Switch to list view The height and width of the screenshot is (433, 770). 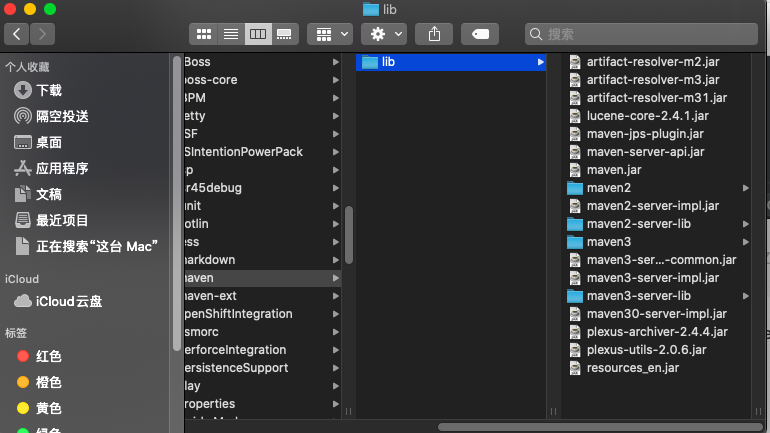click(231, 34)
